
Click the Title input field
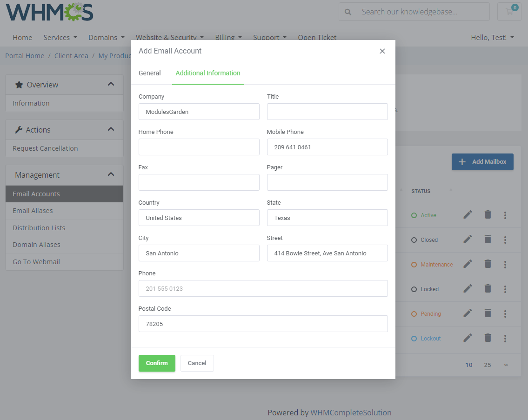[x=327, y=112]
